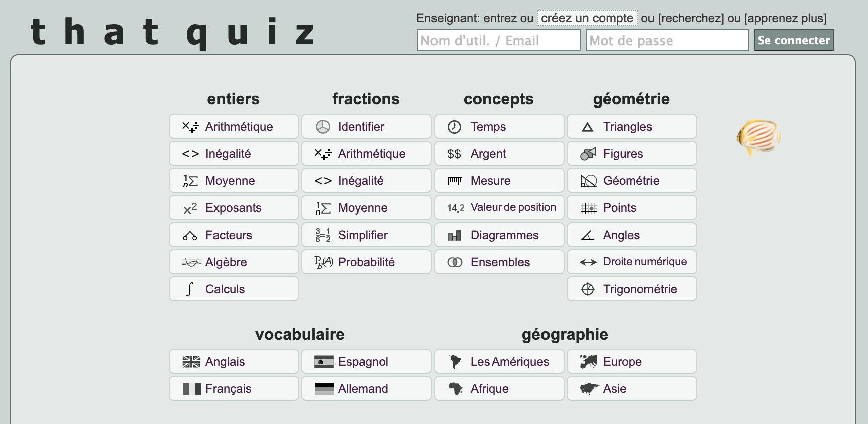Screen dimensions: 868x424
Task: Click the fish image on the right
Action: (x=758, y=137)
